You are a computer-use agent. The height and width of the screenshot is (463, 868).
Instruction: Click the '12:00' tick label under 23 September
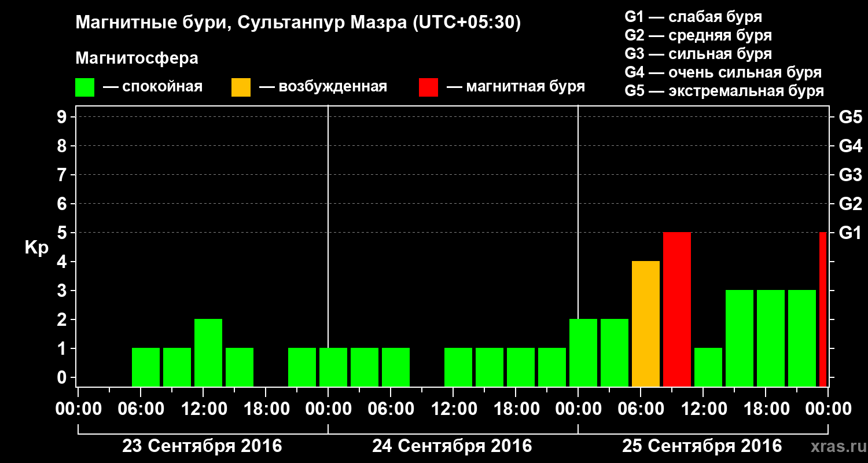(203, 409)
